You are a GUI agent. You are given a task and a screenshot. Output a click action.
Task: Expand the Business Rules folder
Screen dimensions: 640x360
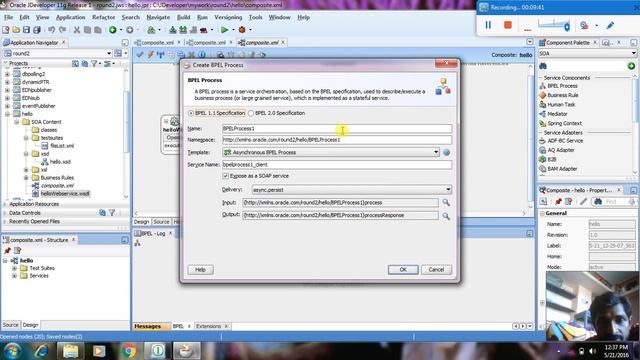(x=26, y=178)
